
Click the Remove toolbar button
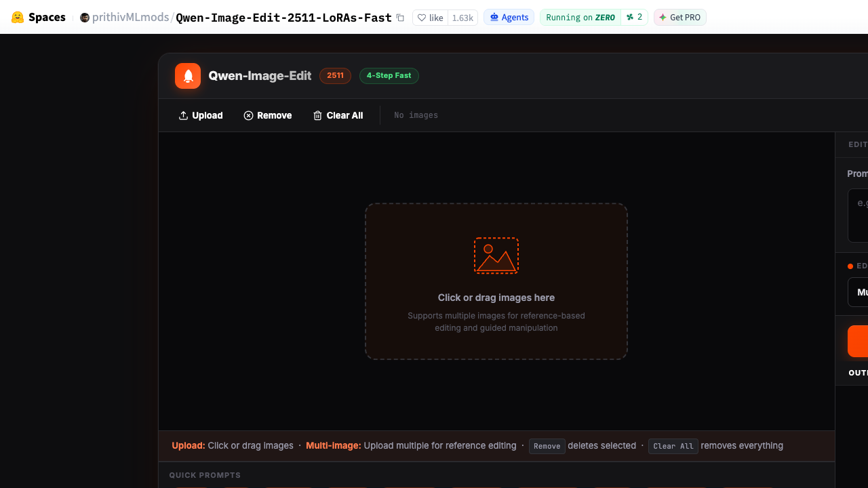tap(268, 115)
